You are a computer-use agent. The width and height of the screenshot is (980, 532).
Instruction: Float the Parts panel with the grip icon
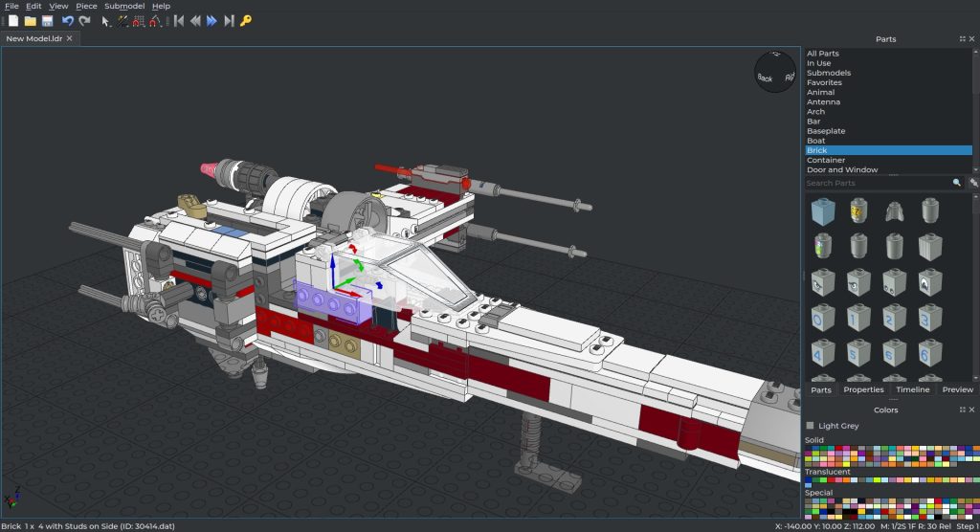pyautogui.click(x=963, y=39)
